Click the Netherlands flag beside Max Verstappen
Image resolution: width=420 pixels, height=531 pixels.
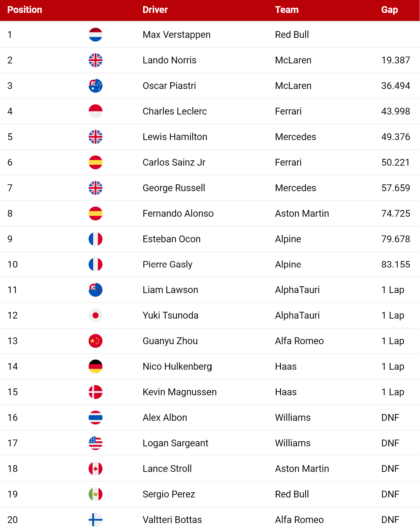coord(95,34)
